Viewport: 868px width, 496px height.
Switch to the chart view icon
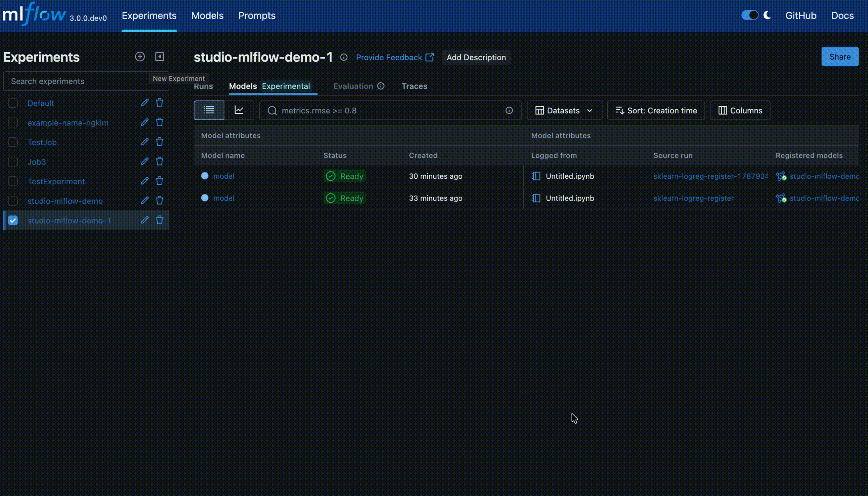239,110
